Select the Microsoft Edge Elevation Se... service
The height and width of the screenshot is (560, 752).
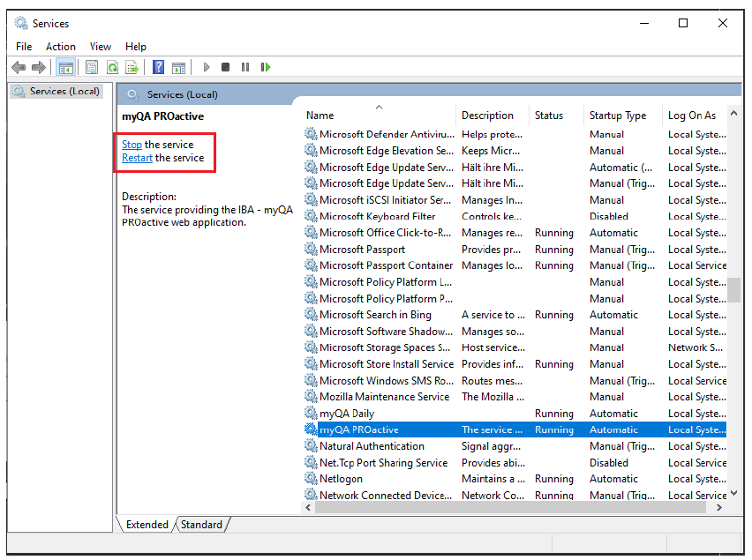(x=515, y=151)
